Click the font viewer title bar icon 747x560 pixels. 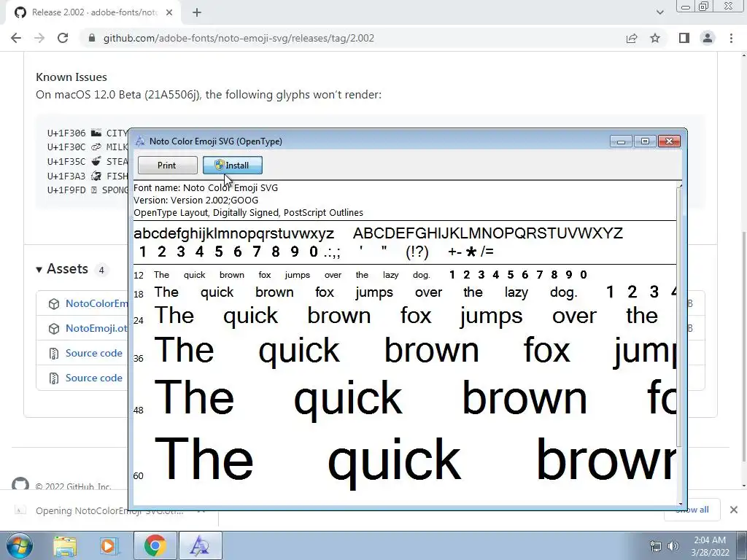140,141
